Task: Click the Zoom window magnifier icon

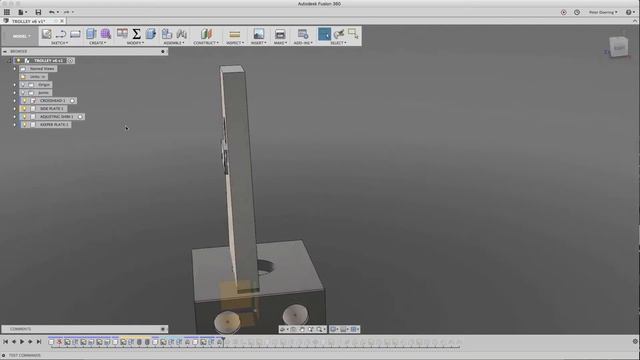Action: (320, 329)
